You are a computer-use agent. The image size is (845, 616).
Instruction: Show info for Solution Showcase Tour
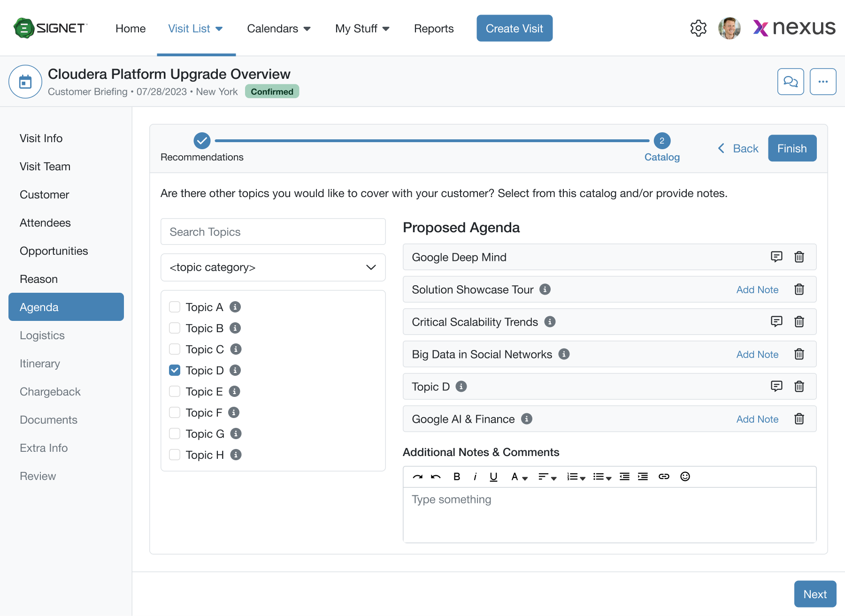(545, 289)
